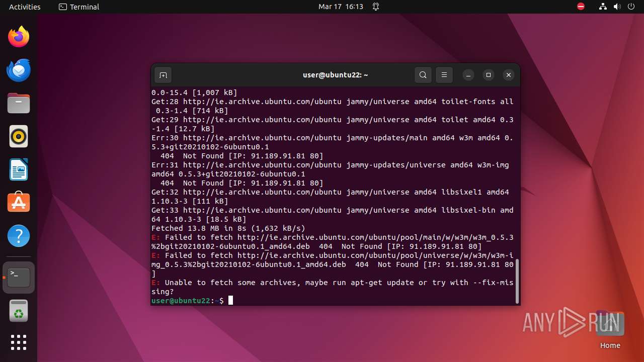Image resolution: width=644 pixels, height=362 pixels.
Task: Click the terminal title 'user@ubuntu22: ~'
Action: click(x=335, y=75)
